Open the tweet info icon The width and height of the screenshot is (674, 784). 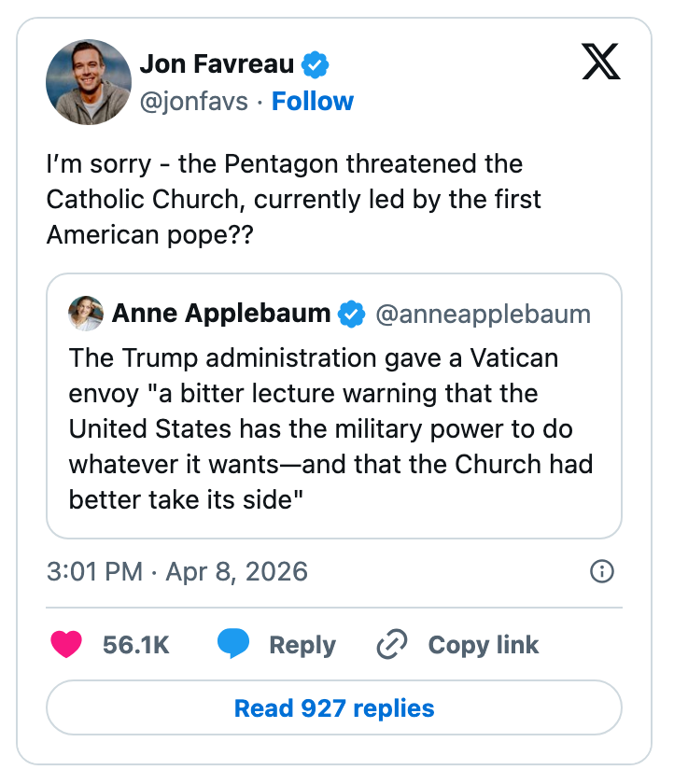pyautogui.click(x=603, y=571)
